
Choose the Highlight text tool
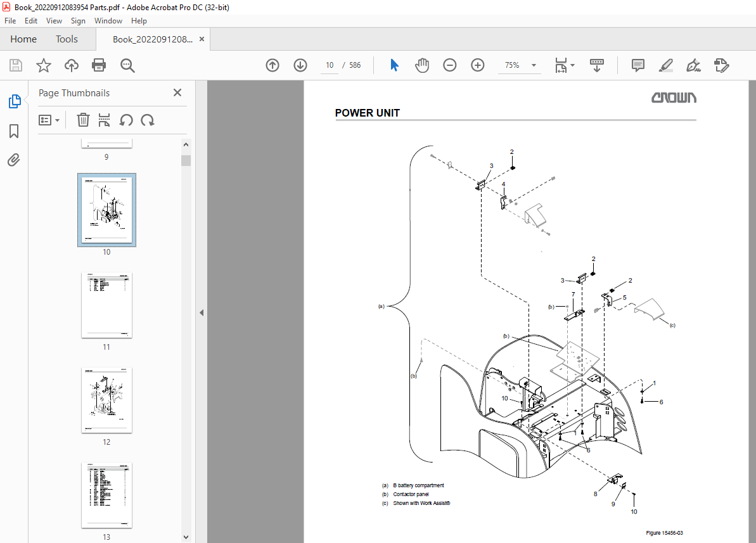[665, 65]
